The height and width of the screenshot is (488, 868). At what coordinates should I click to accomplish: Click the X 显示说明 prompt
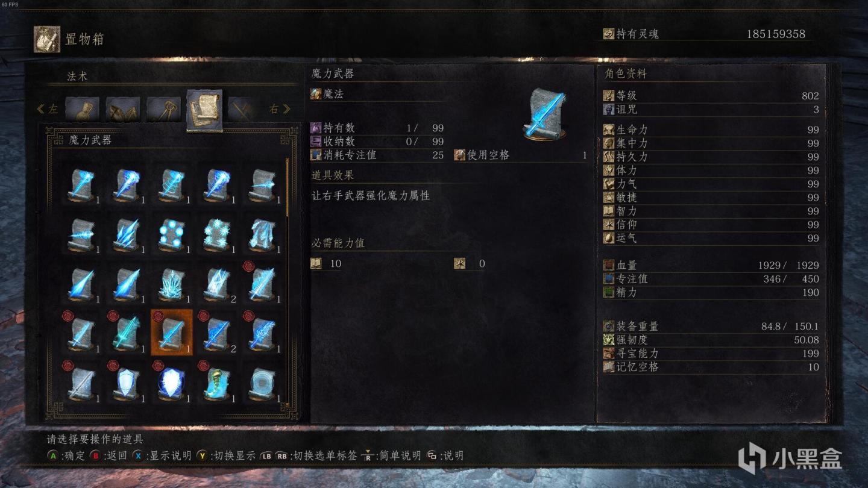162,455
